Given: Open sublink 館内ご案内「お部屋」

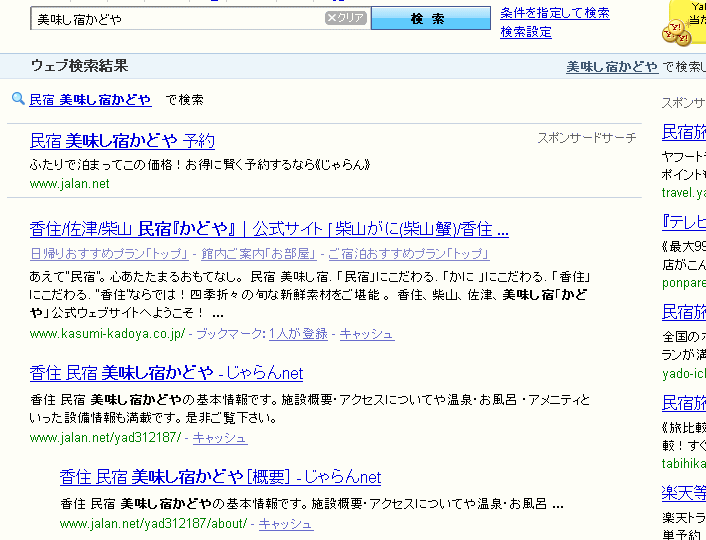Looking at the screenshot, I should pos(258,254).
